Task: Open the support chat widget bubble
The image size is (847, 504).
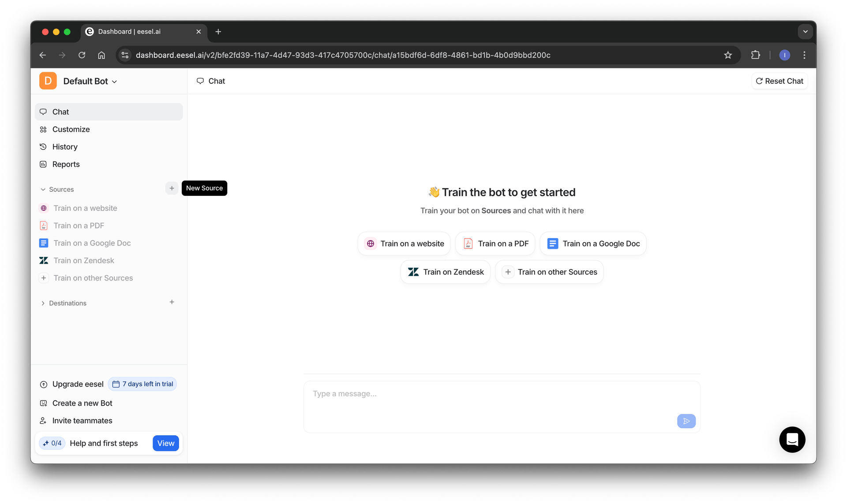Action: pos(792,440)
